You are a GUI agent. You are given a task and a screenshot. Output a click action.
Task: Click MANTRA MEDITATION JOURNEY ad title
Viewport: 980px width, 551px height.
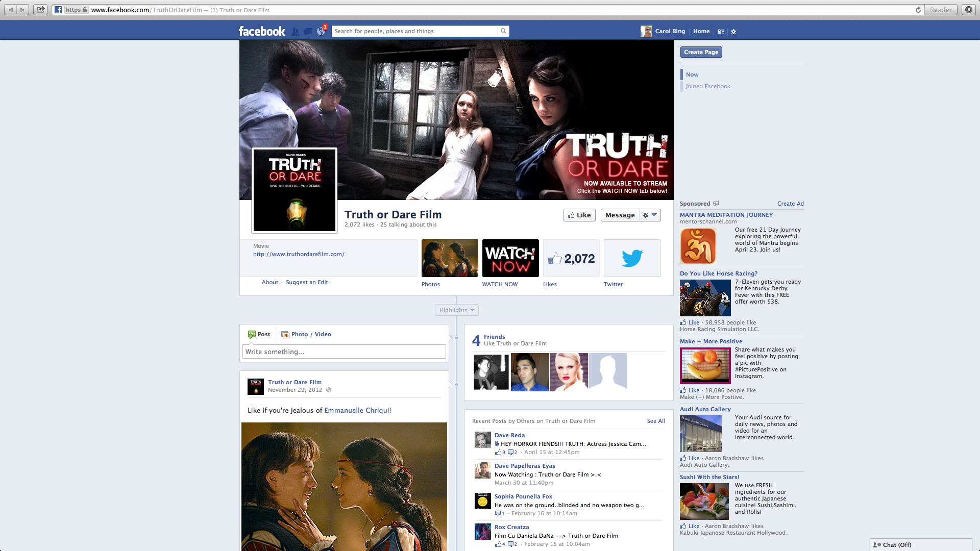726,215
